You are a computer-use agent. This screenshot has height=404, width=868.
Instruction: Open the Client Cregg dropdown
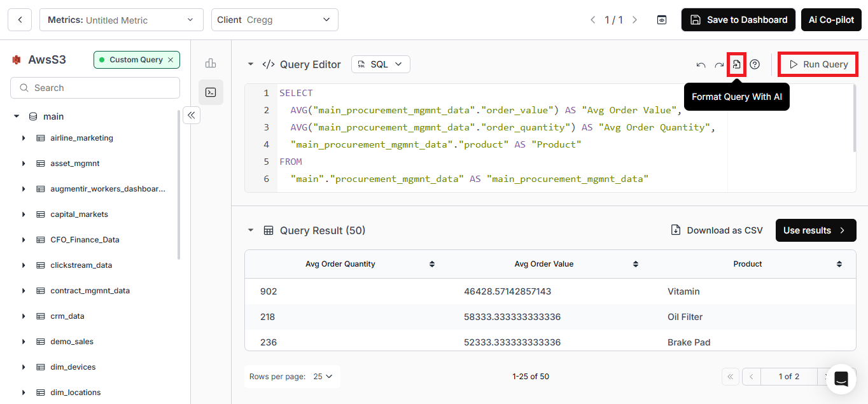pyautogui.click(x=275, y=20)
